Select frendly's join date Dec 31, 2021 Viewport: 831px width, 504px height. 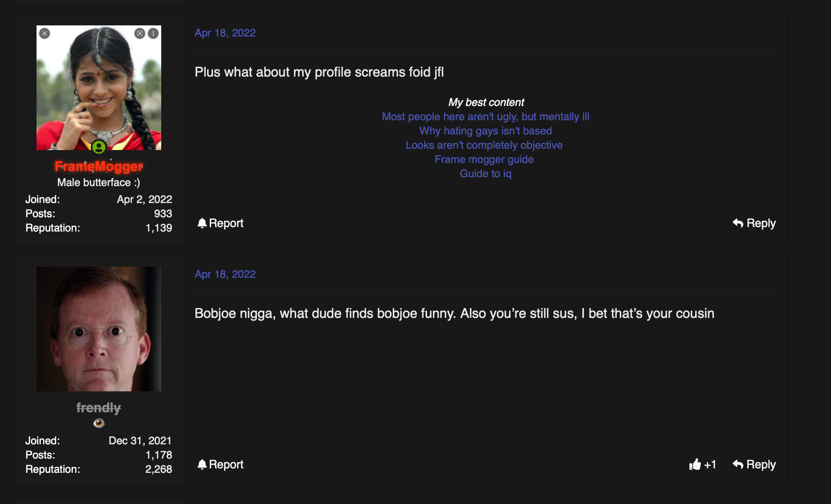[x=140, y=441]
